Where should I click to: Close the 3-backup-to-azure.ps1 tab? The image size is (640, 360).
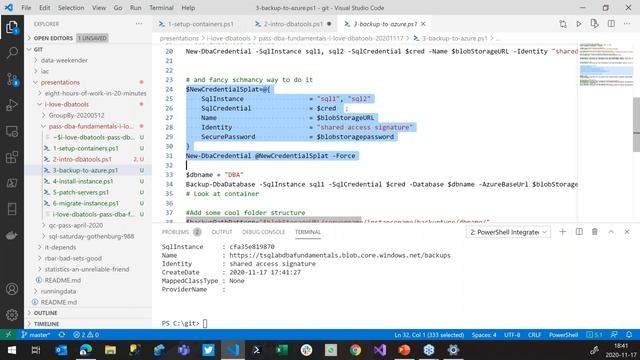423,24
